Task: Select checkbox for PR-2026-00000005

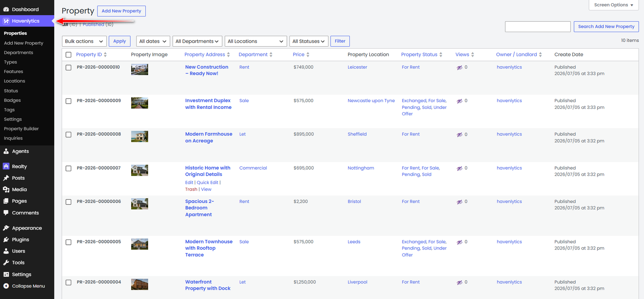Action: coord(68,242)
